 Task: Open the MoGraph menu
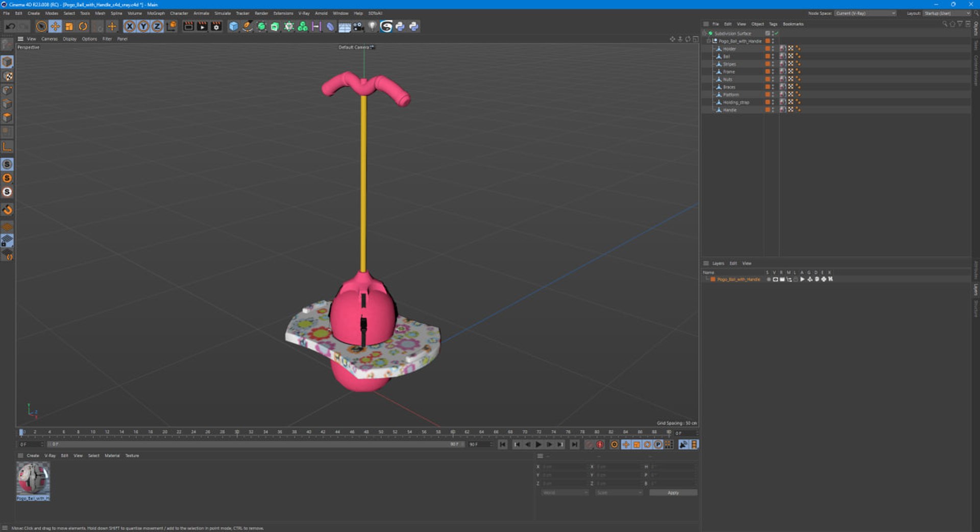(156, 13)
